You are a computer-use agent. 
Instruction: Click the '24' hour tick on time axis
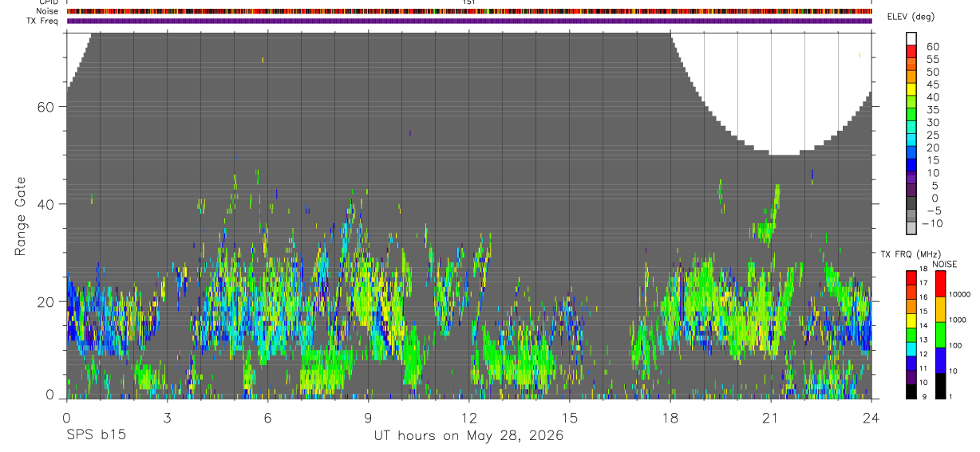click(x=871, y=418)
